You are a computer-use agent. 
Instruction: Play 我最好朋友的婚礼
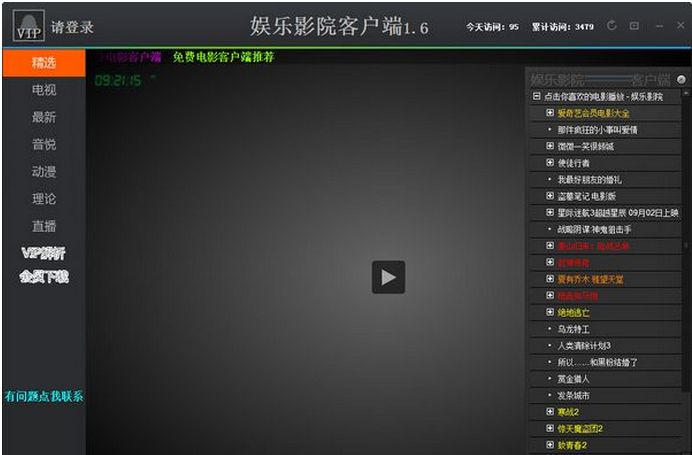(589, 180)
